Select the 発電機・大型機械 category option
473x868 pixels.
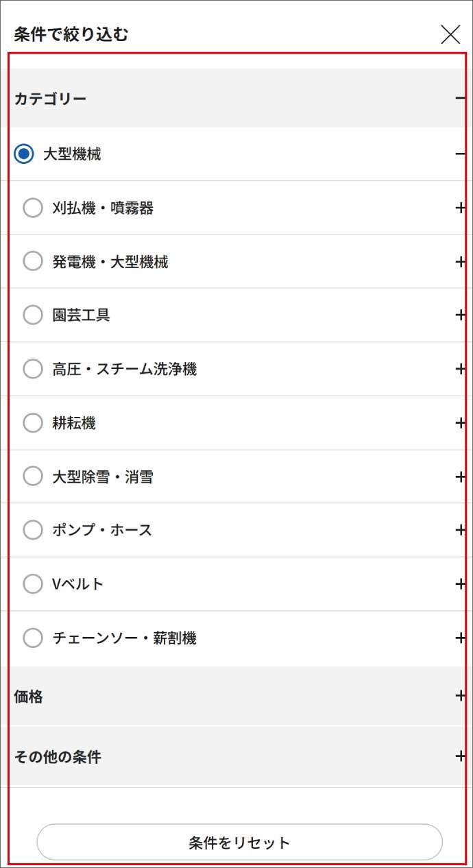click(x=32, y=261)
